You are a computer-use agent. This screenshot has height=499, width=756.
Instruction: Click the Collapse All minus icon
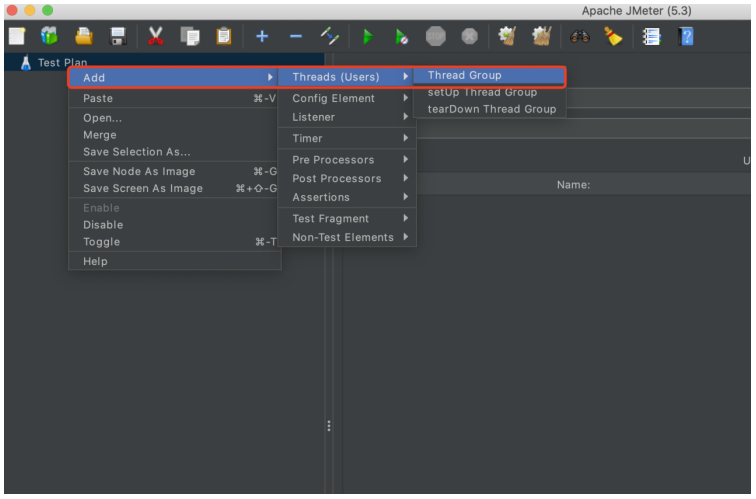click(x=296, y=36)
